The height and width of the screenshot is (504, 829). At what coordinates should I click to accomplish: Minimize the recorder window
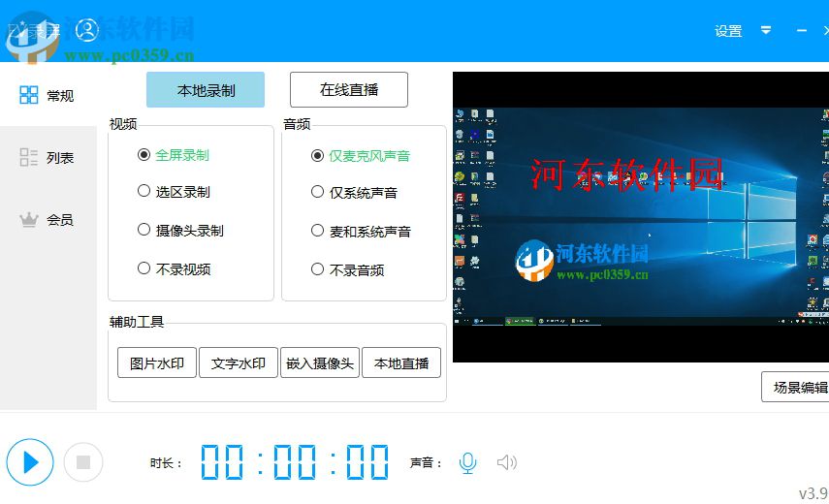(802, 31)
